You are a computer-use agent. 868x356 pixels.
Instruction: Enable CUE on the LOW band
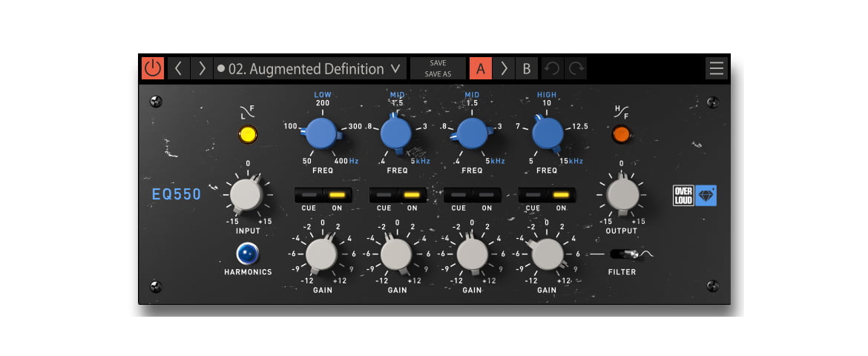(309, 195)
